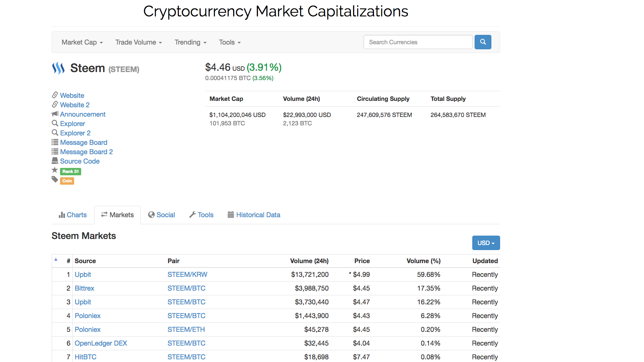This screenshot has height=362, width=644.
Task: Open the Explorer 2 link
Action: click(75, 133)
